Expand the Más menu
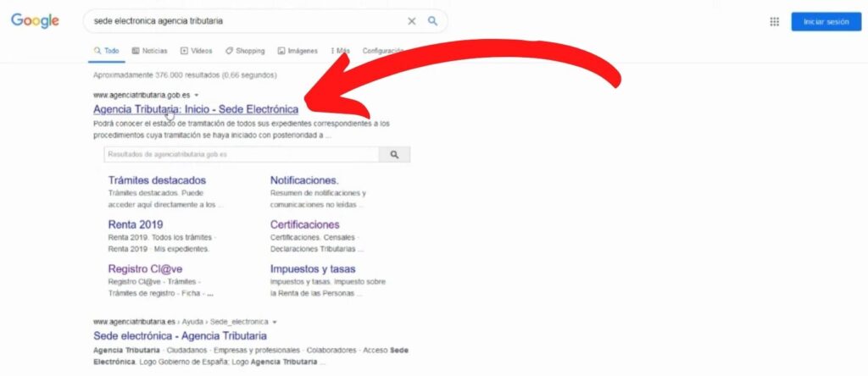 pos(341,50)
